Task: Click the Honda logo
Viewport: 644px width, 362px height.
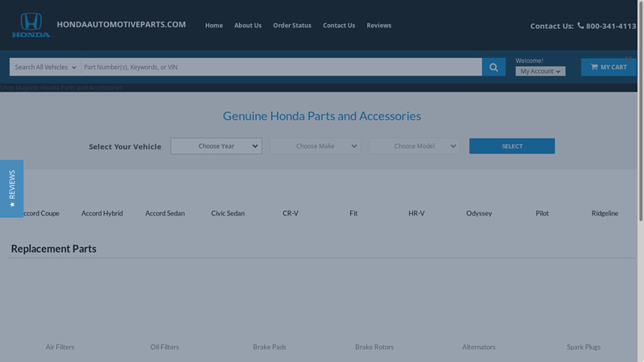Action: click(31, 25)
